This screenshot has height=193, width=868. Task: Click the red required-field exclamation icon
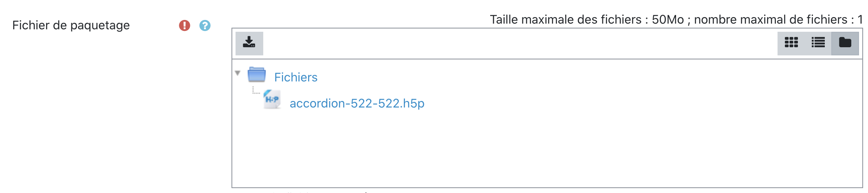pyautogui.click(x=185, y=26)
